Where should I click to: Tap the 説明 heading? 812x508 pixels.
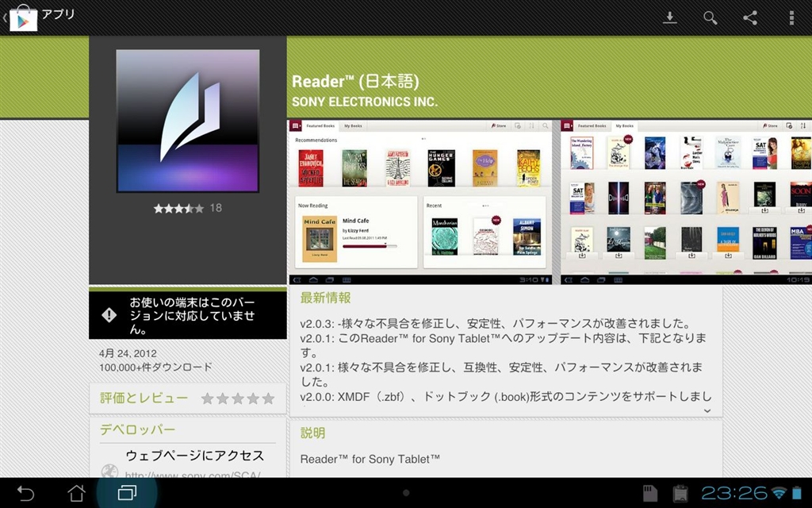(x=312, y=433)
